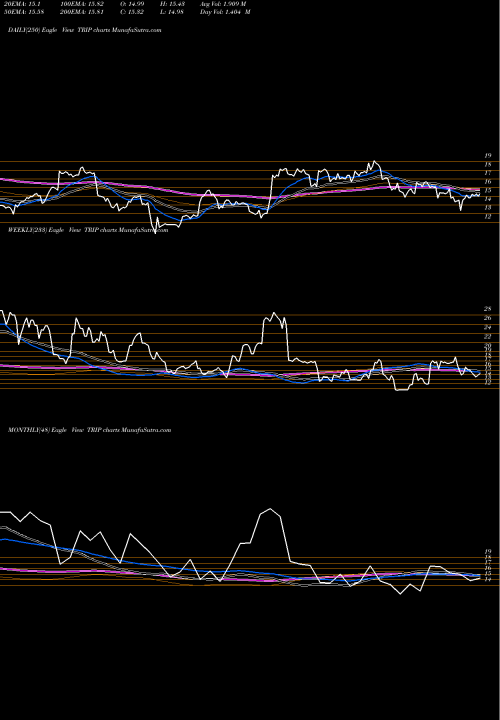Click the 14 label on monthly chart axis
Image resolution: width=500 pixels, height=720 pixels.
click(x=488, y=580)
